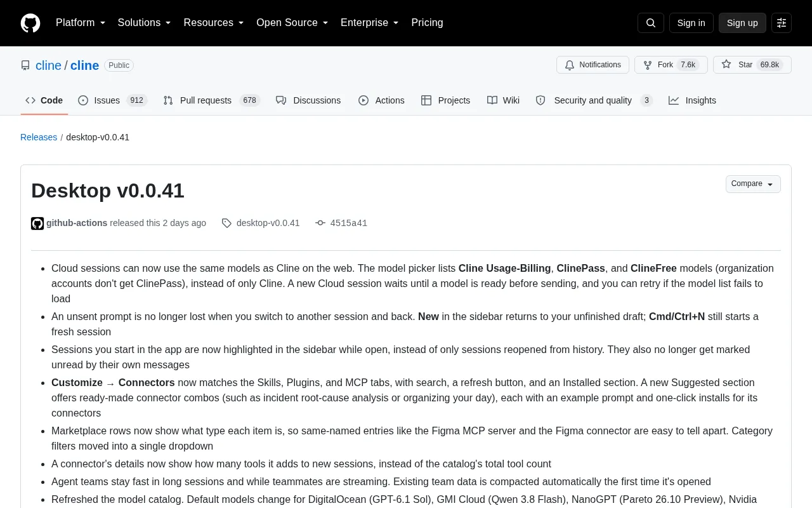
Task: Go to the Discussions tab
Action: click(308, 100)
